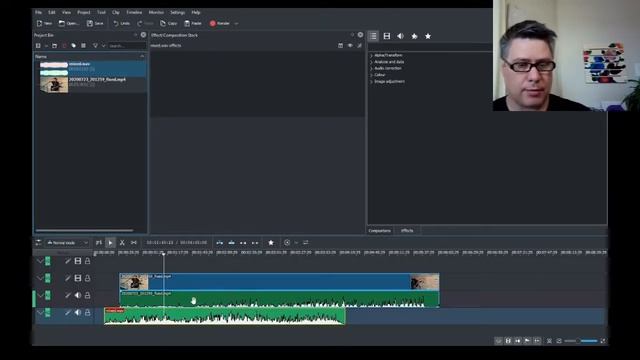Click the red Render button
Image resolution: width=640 pixels, height=360 pixels.
220,23
